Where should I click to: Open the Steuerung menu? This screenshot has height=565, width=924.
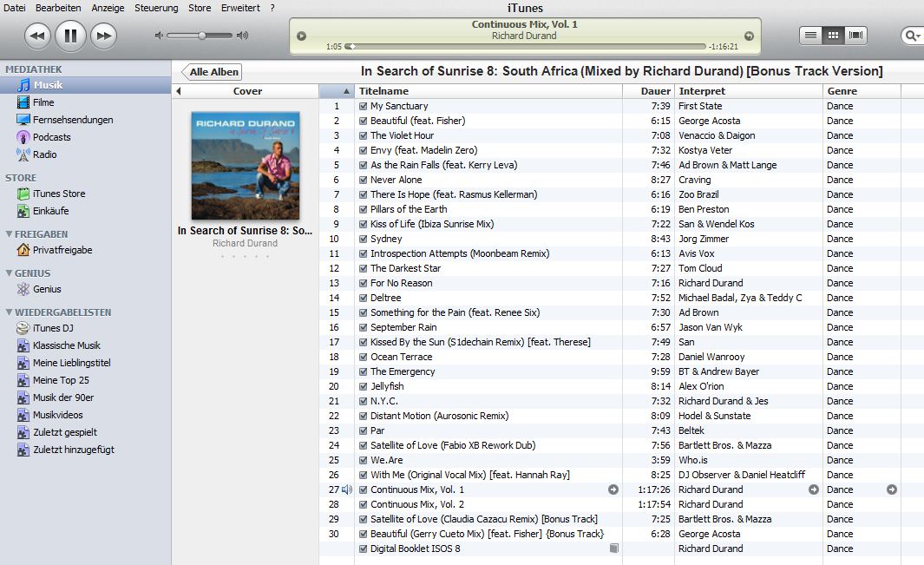(x=156, y=8)
